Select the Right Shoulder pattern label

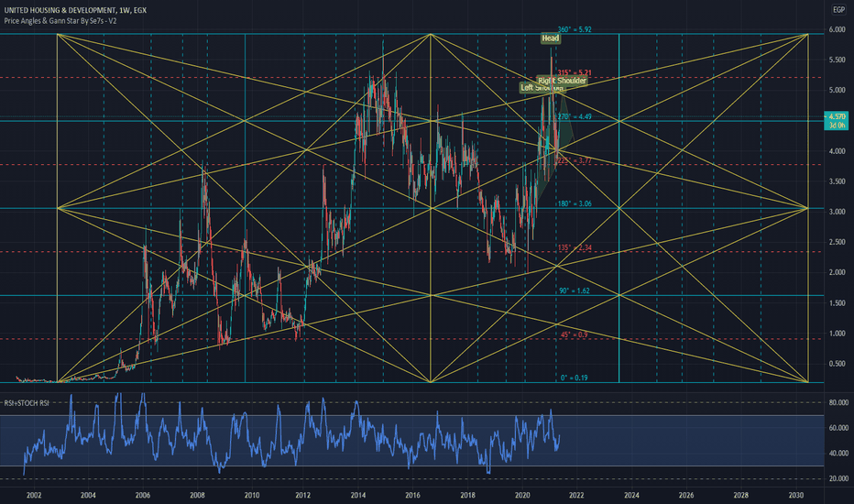(x=562, y=81)
